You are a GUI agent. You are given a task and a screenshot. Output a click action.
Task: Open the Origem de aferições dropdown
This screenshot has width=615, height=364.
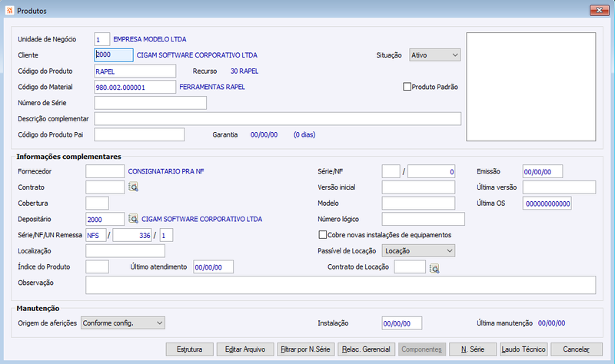click(123, 323)
